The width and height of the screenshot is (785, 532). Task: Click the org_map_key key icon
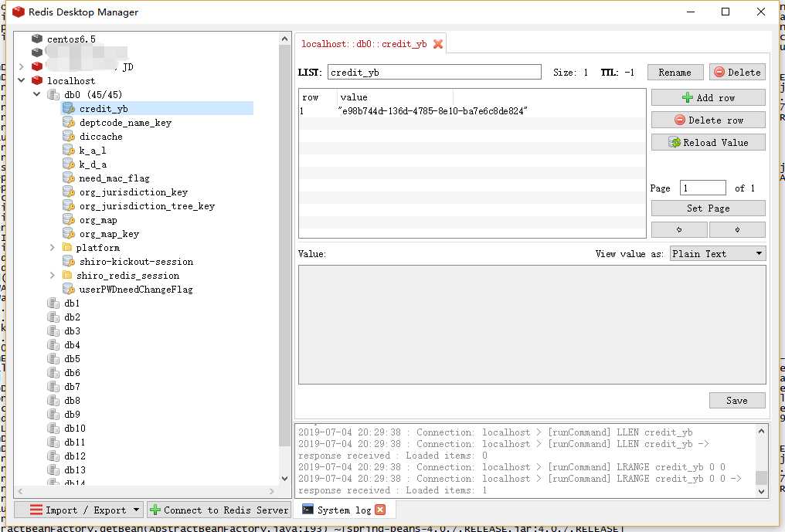point(69,234)
